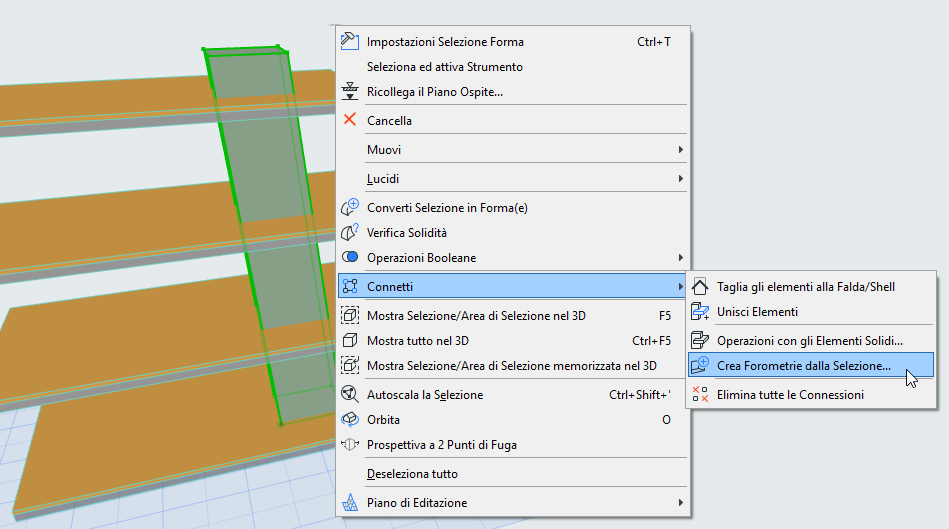Image resolution: width=949 pixels, height=529 pixels.
Task: Choose Unisci Elementi in submenu
Action: click(811, 311)
